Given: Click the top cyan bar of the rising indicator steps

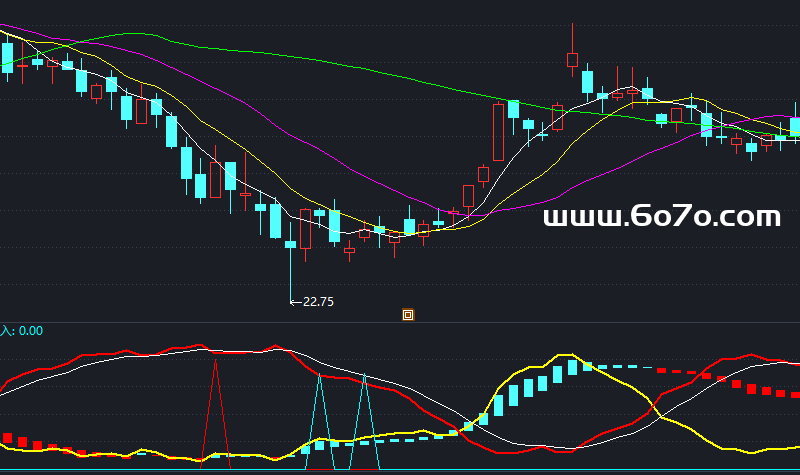Looking at the screenshot, I should [x=573, y=367].
